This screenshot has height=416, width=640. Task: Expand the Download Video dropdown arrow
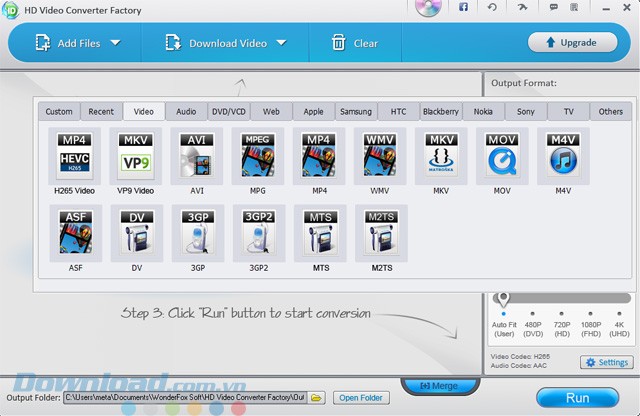(281, 43)
